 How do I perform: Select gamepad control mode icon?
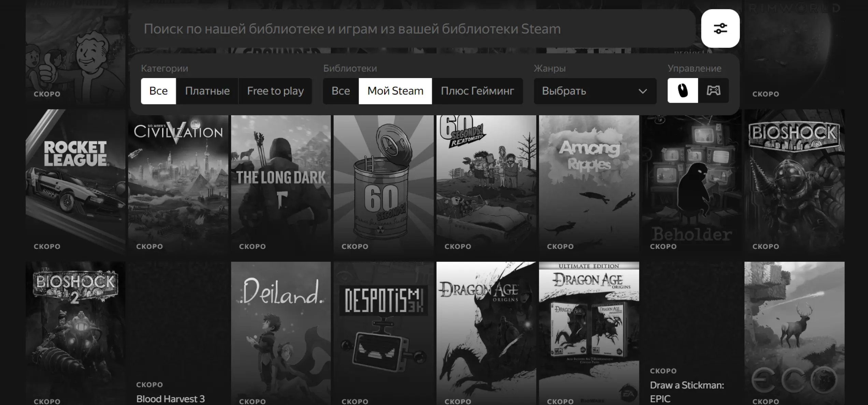coord(713,91)
